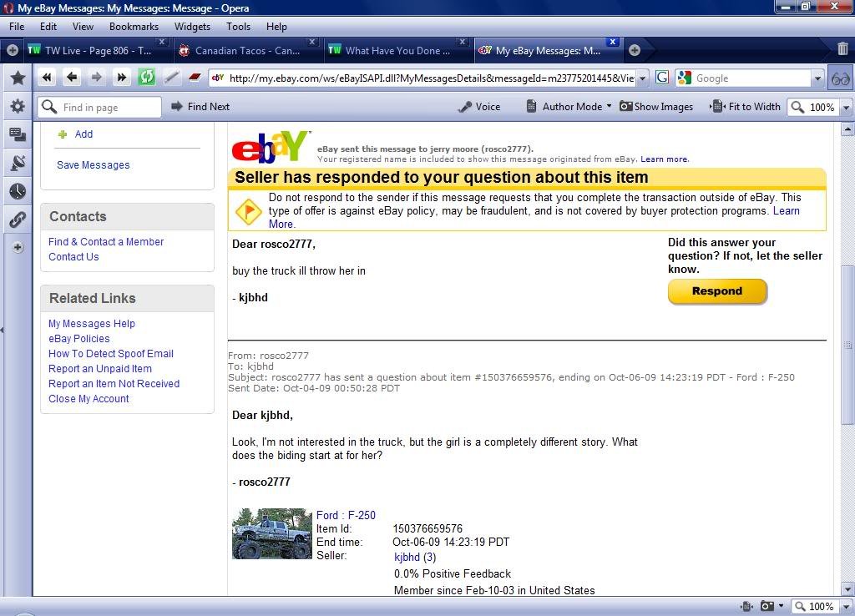Toggle Fit to Width

pyautogui.click(x=745, y=107)
